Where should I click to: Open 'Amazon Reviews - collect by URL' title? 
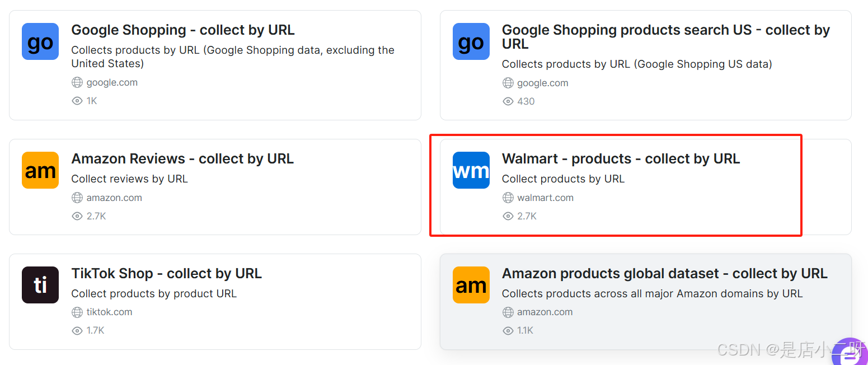click(x=182, y=158)
